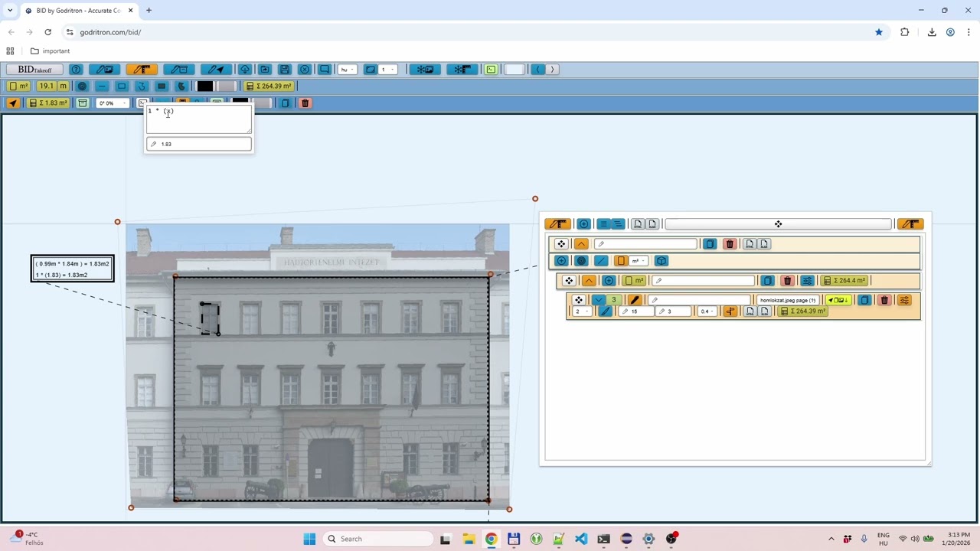The width and height of the screenshot is (980, 551).
Task: Click the Σ 1.83 m² total button
Action: pos(48,103)
